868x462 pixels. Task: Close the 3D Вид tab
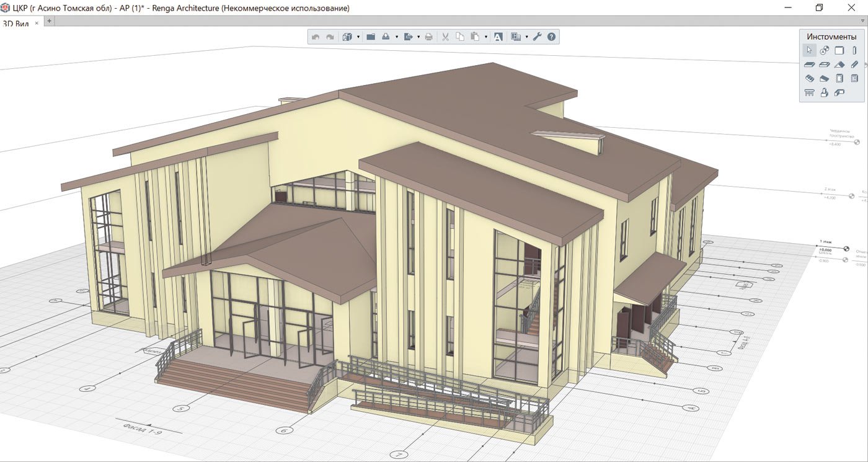37,23
